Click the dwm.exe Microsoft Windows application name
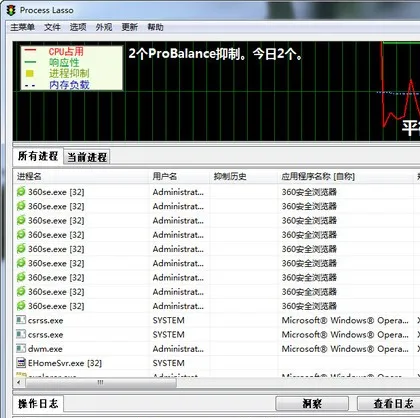Screen dimensions: 420x418 345,349
